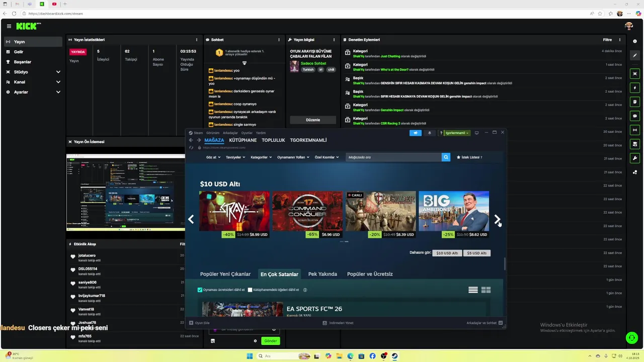The height and width of the screenshot is (362, 644).
Task: Click chat settings gear beside Gönder
Action: 255,341
